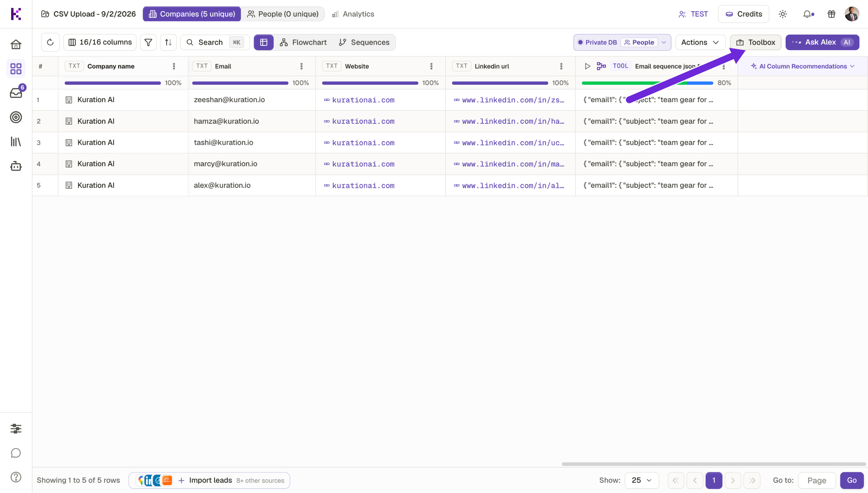Screen dimensions: 868x493
Task: Go to the Home sidebar icon
Action: (16, 44)
